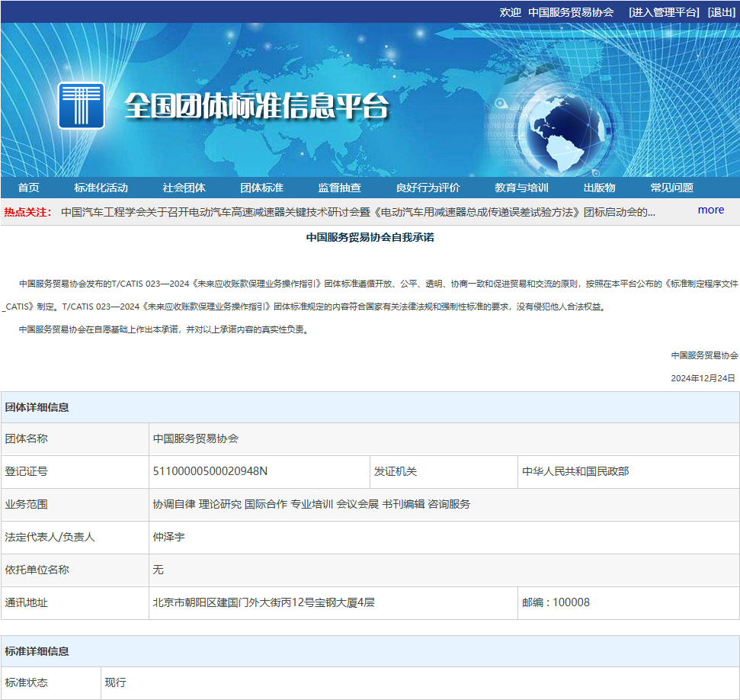Click the registration number 51100000500020948N
This screenshot has height=700, width=740.
tap(210, 471)
